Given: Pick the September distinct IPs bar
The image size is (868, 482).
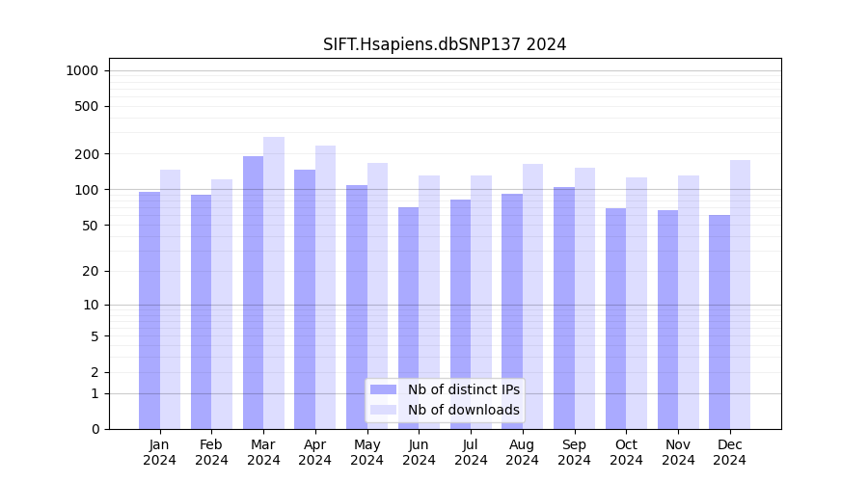Looking at the screenshot, I should tap(564, 308).
